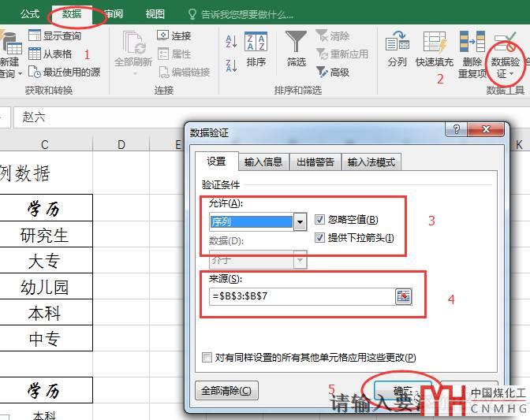Open the Review (审阅) ribbon tab
Image resolution: width=530 pixels, height=420 pixels.
click(x=114, y=14)
